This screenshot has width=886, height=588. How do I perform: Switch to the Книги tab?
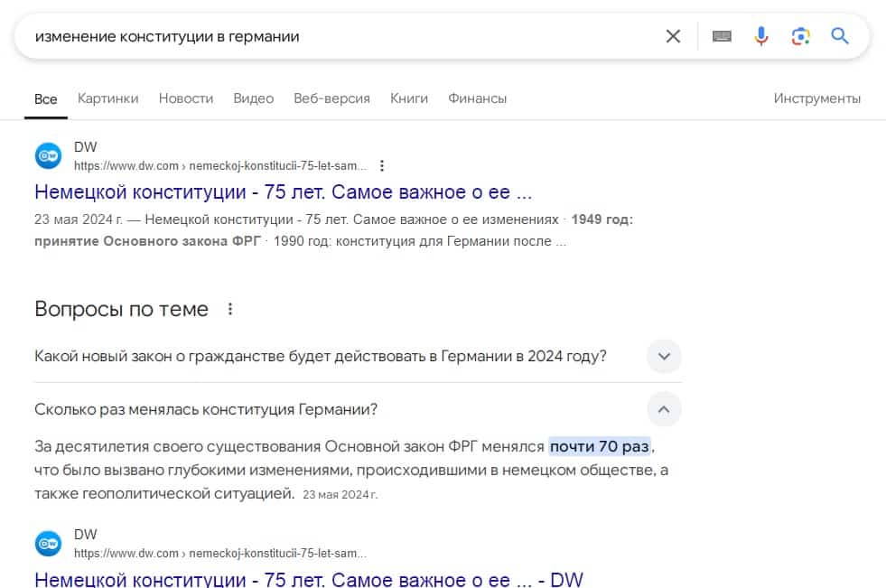(x=409, y=98)
